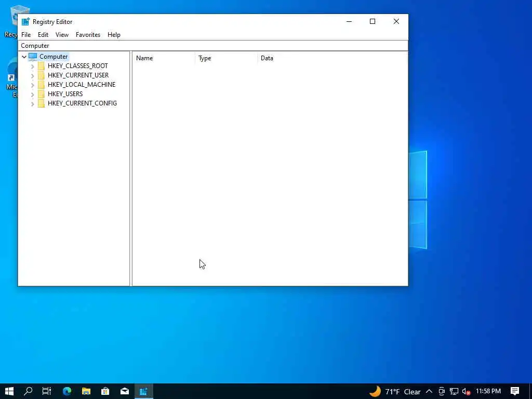Click the Registry Editor taskbar button
Viewport: 532px width, 399px height.
click(143, 391)
